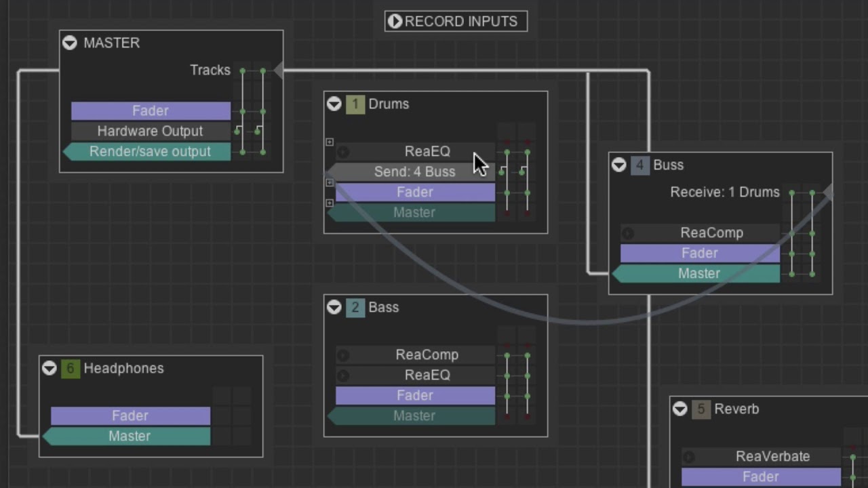Click left channel pin of Receive: 1 Drums
Viewport: 868px width, 488px height.
[x=791, y=192]
